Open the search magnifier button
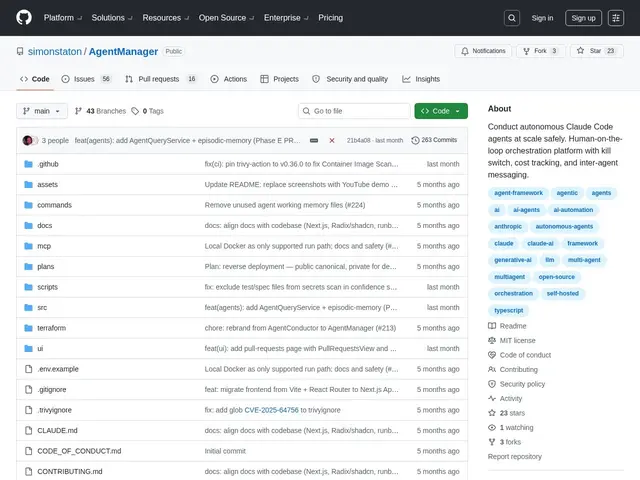This screenshot has width=640, height=480. [511, 18]
